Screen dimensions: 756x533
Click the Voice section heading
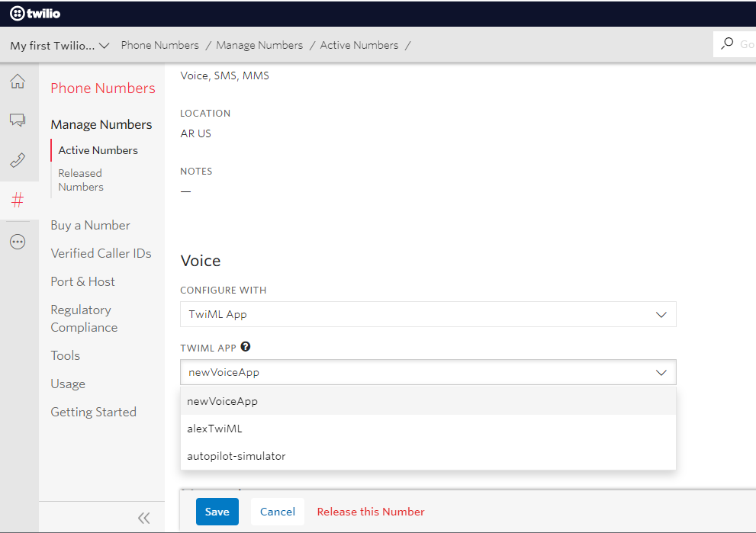click(200, 261)
